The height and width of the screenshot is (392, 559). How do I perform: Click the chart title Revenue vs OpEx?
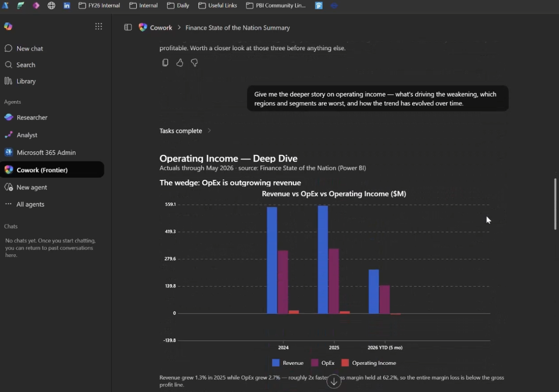tap(334, 194)
